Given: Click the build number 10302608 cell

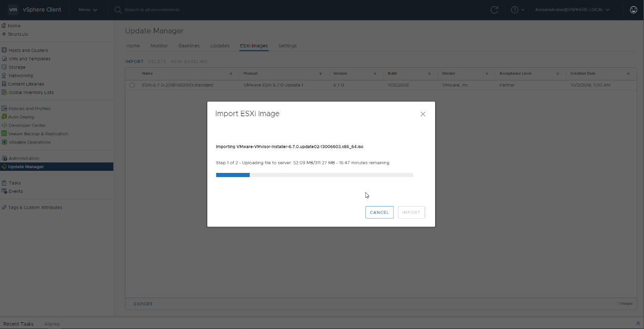Looking at the screenshot, I should click(x=398, y=85).
